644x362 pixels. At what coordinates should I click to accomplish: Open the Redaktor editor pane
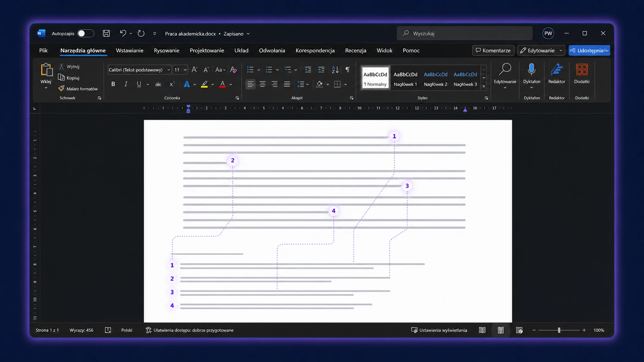coord(557,73)
